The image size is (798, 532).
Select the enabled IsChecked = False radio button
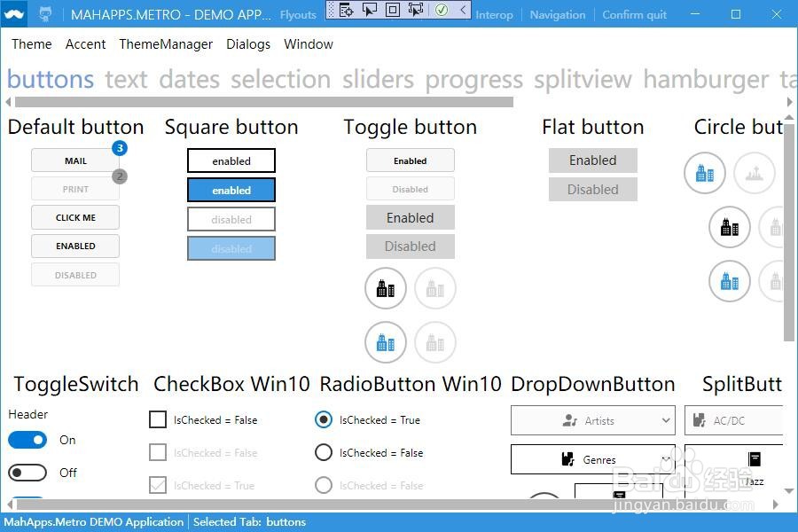(324, 452)
